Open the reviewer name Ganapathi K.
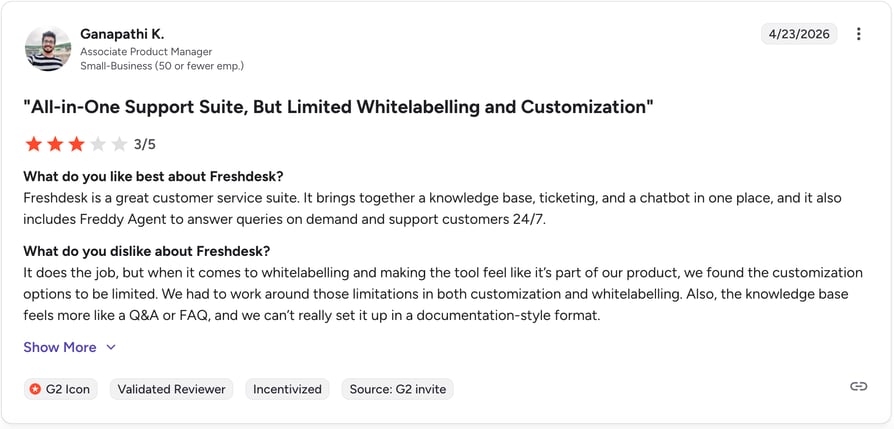The width and height of the screenshot is (894, 429). pos(122,34)
